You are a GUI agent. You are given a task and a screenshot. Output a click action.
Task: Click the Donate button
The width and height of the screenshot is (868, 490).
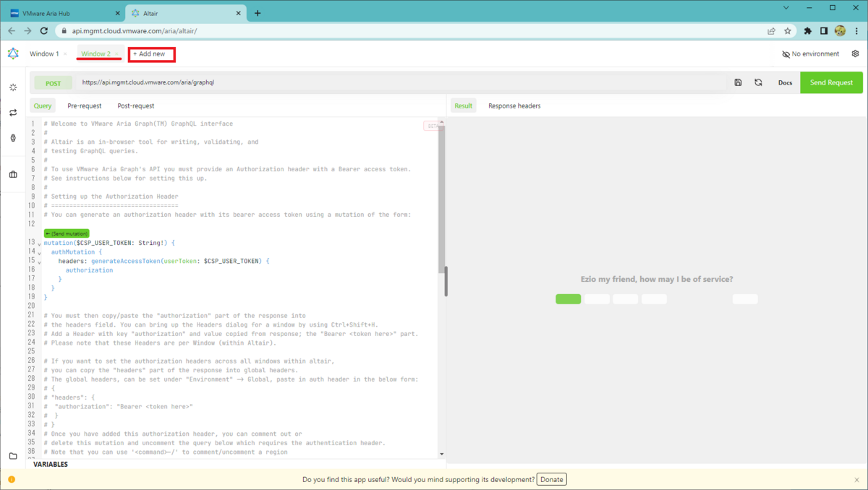[x=552, y=479]
